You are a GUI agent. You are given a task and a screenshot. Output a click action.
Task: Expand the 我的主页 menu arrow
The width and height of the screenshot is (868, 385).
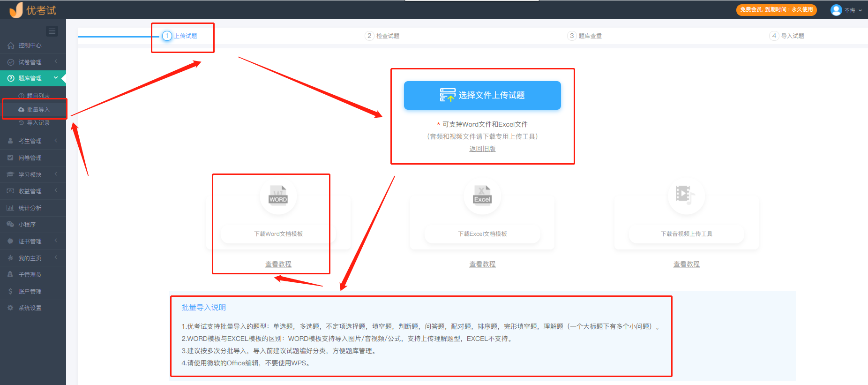(56, 257)
